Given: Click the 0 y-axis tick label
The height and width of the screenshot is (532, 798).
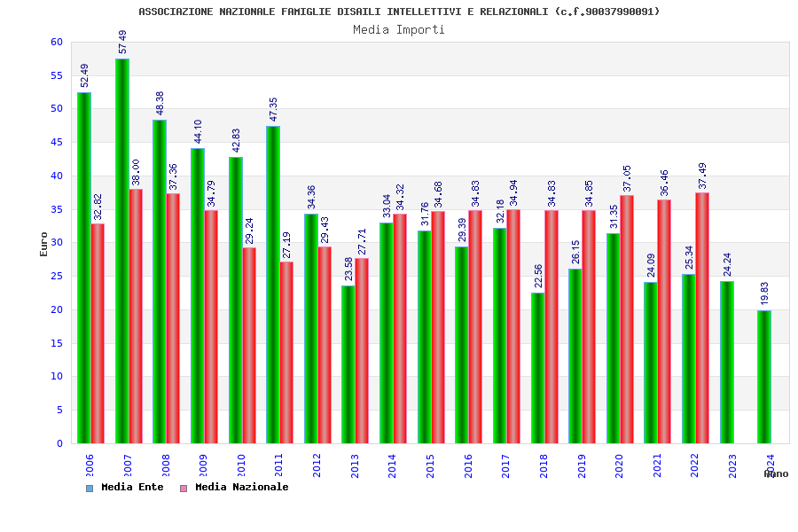Looking at the screenshot, I should (60, 443).
